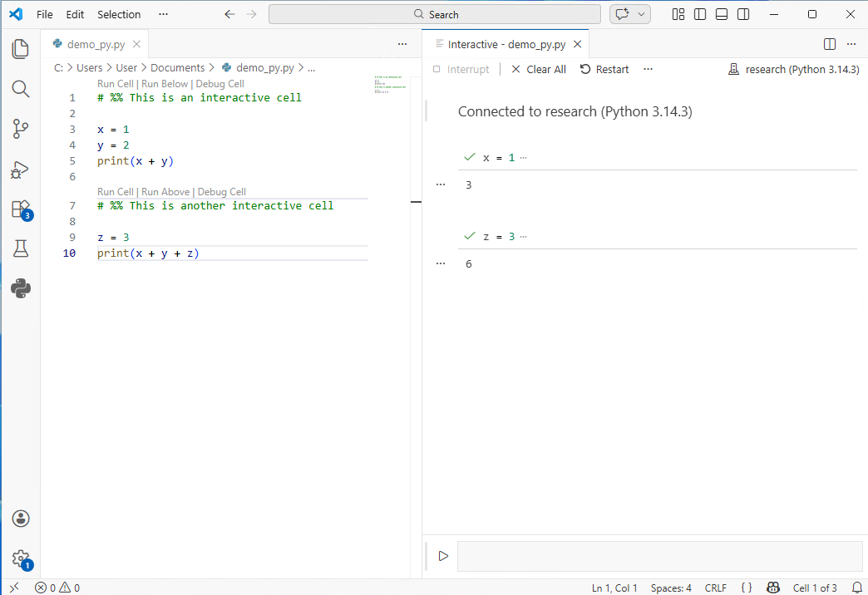Image resolution: width=868 pixels, height=595 pixels.
Task: Open the Copilot chat dropdown arrow
Action: pyautogui.click(x=640, y=13)
